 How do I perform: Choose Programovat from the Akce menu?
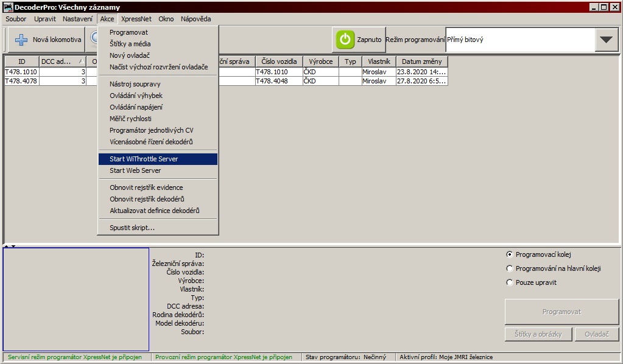coord(158,32)
